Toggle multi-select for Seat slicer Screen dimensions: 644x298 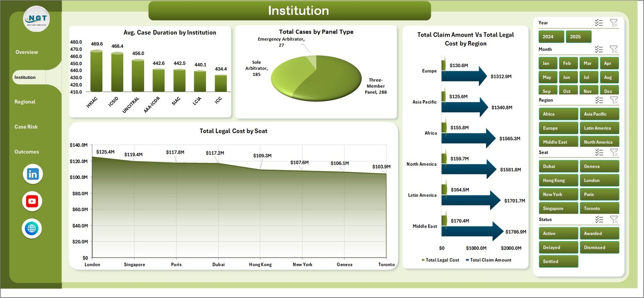[599, 152]
